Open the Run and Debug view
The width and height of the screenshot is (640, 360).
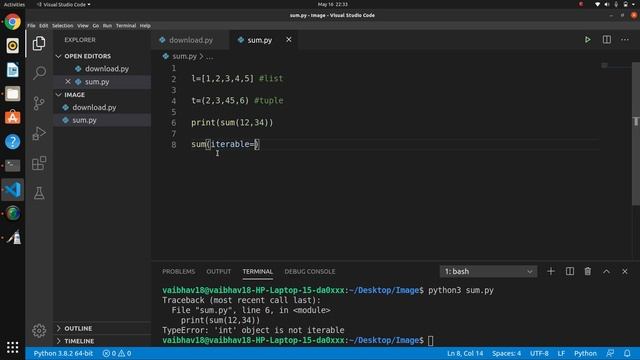tap(39, 133)
